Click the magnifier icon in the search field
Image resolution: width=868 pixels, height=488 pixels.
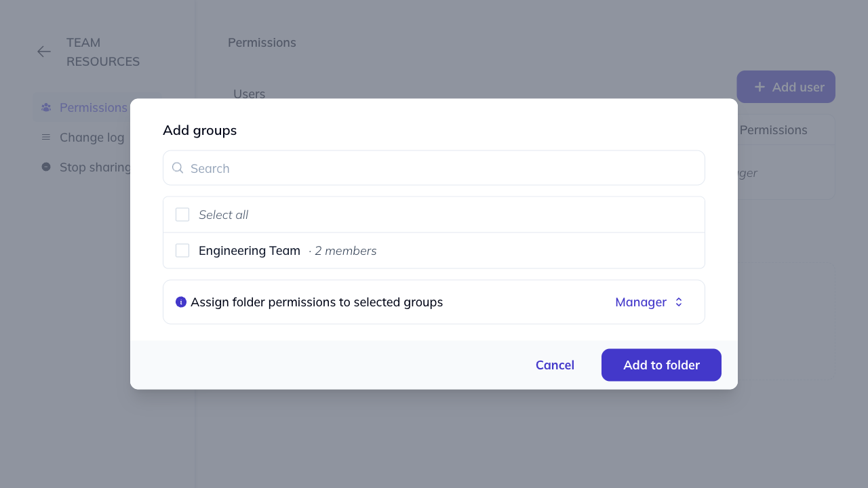(x=177, y=167)
